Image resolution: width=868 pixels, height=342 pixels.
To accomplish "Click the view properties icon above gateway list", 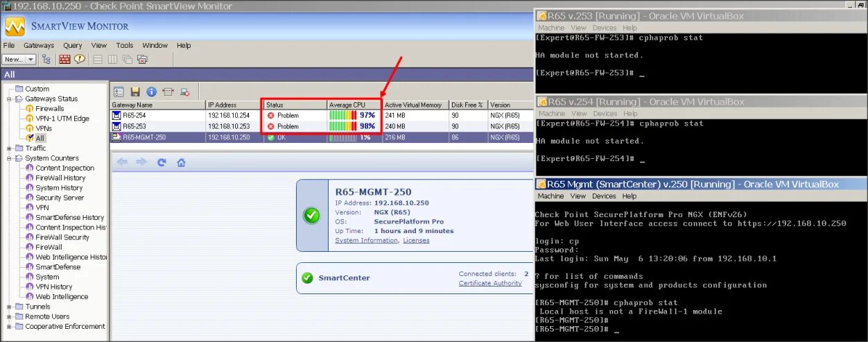I will pos(119,92).
